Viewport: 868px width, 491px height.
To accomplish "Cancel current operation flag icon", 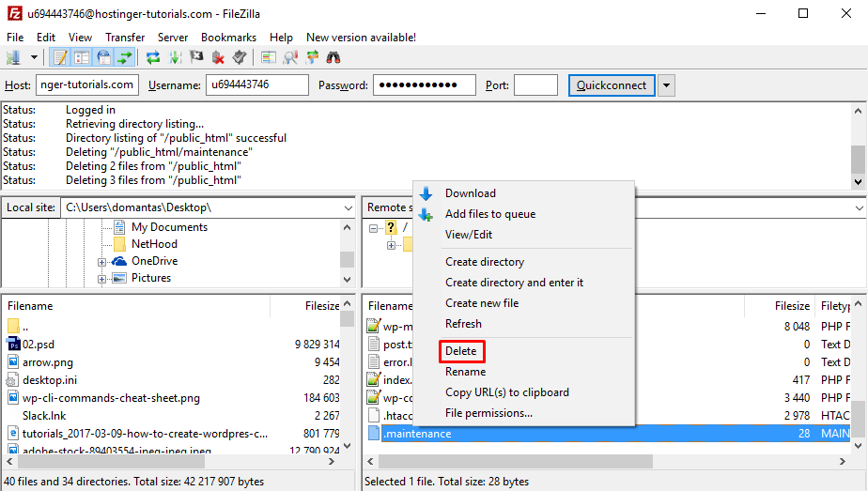I will [196, 57].
